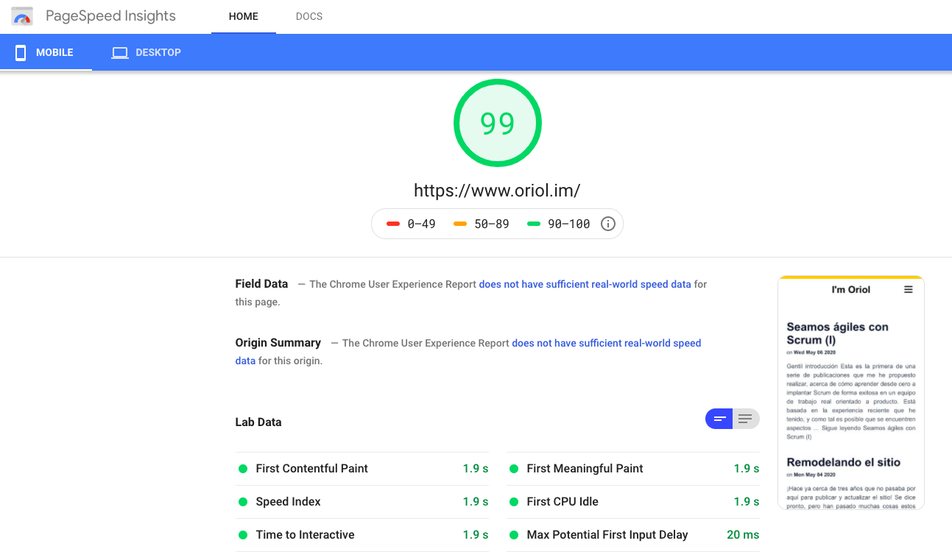This screenshot has height=560, width=952.
Task: Click the PageSpeed Insights logo icon
Action: pyautogui.click(x=23, y=16)
